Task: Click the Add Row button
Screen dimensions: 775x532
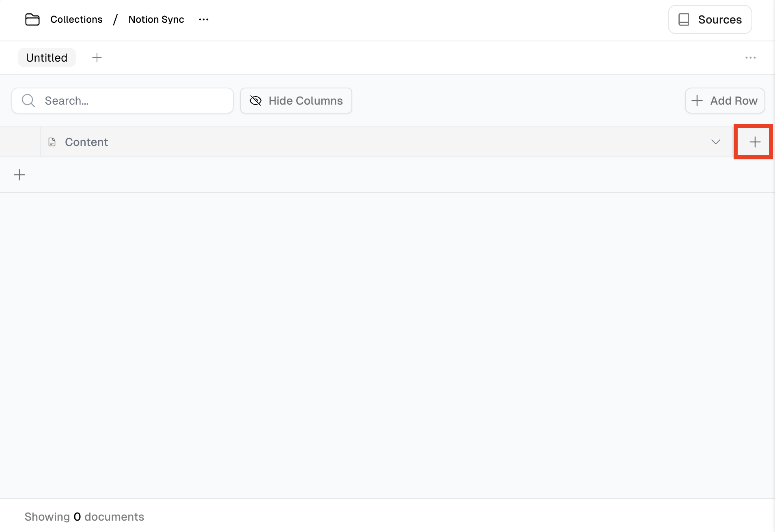Action: pos(725,101)
